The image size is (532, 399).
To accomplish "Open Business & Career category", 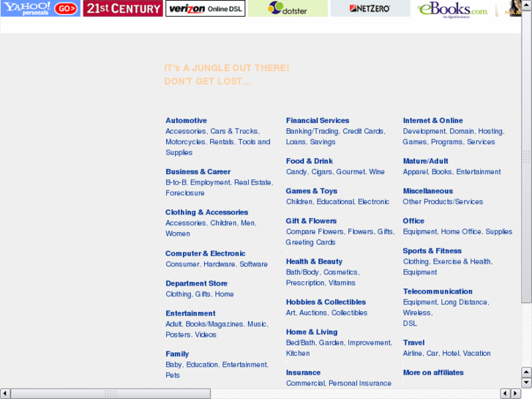I will [198, 172].
